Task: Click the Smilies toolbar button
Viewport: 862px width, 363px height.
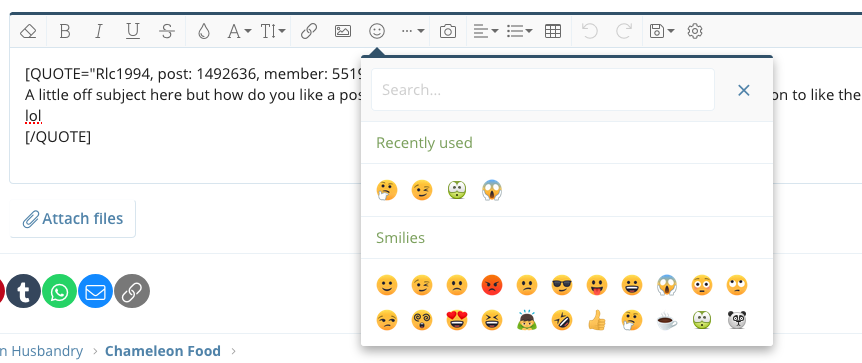Action: click(377, 31)
